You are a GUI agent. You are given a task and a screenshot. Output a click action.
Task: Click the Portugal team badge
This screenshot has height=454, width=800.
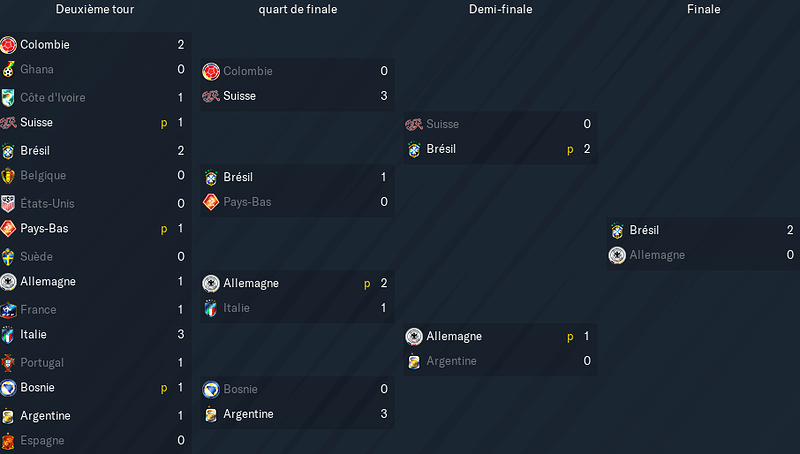(8, 363)
